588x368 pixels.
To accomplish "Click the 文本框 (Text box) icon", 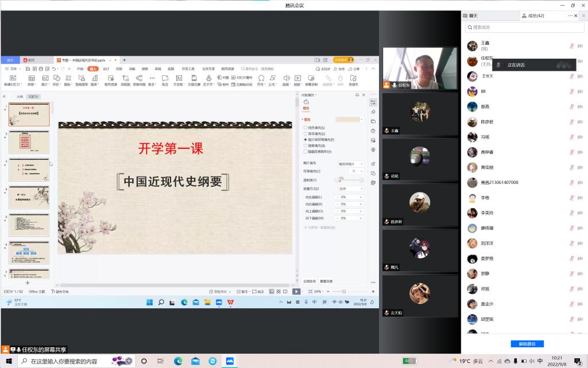I will coord(178,78).
